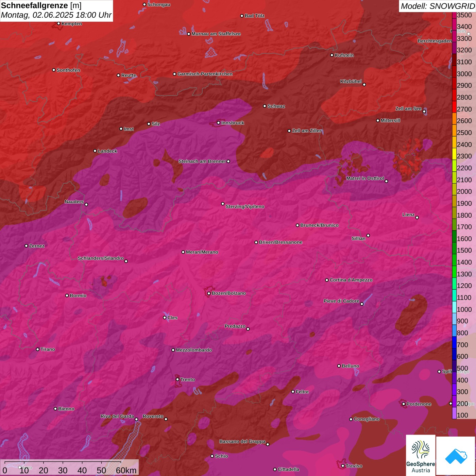Viewport: 476px width, 476px height.
Task: Click the 'Predazzo' label
Action: tap(235, 326)
